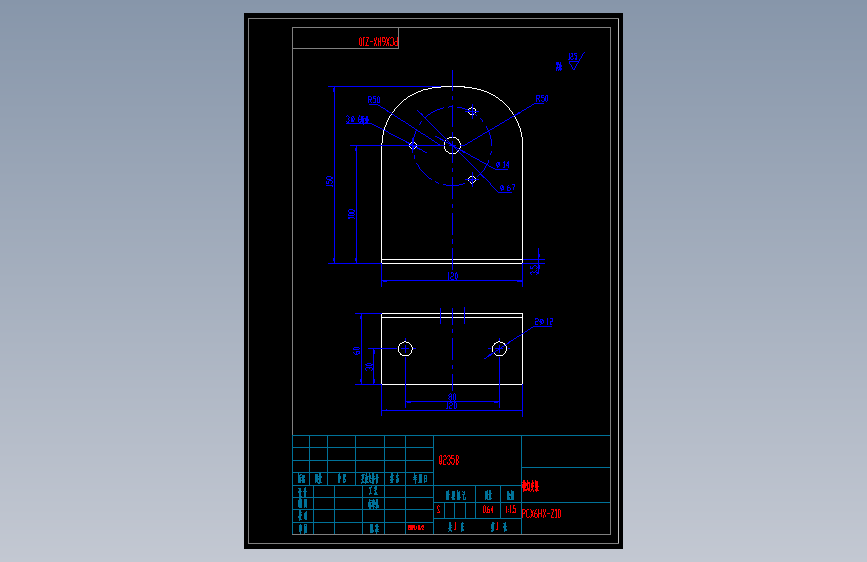Click the right Φ12 hole in bottom view
The image size is (867, 562).
pyautogui.click(x=499, y=349)
